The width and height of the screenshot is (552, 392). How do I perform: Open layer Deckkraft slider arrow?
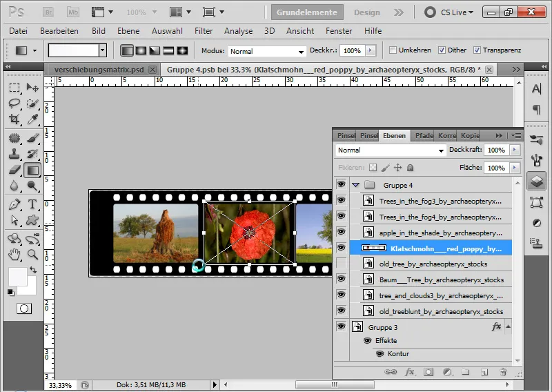click(514, 150)
